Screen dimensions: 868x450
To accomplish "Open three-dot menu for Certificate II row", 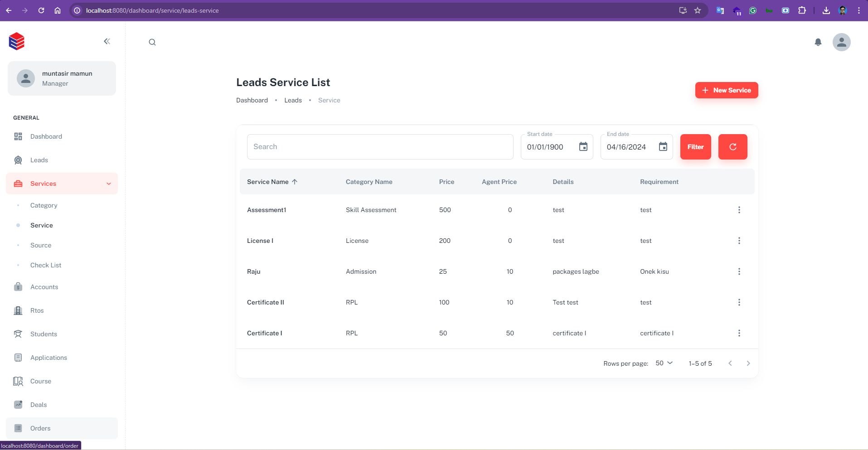I will coord(739,302).
